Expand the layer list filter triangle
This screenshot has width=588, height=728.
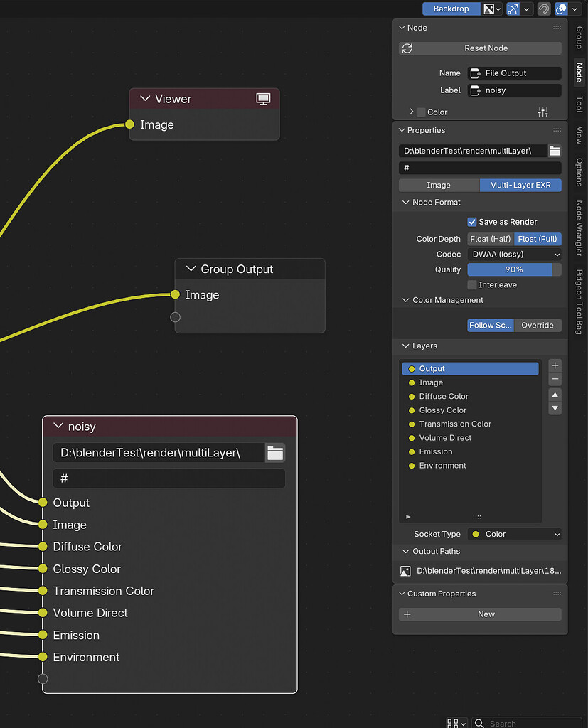click(x=408, y=517)
